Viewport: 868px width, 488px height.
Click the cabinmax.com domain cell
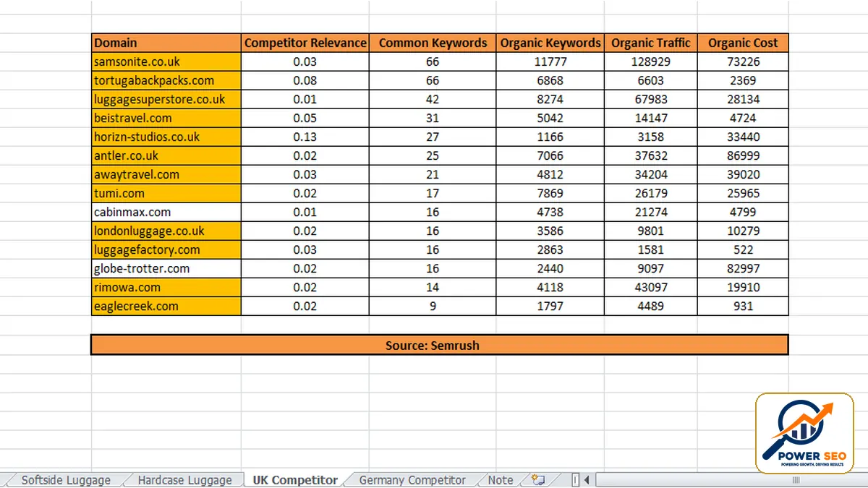click(166, 212)
